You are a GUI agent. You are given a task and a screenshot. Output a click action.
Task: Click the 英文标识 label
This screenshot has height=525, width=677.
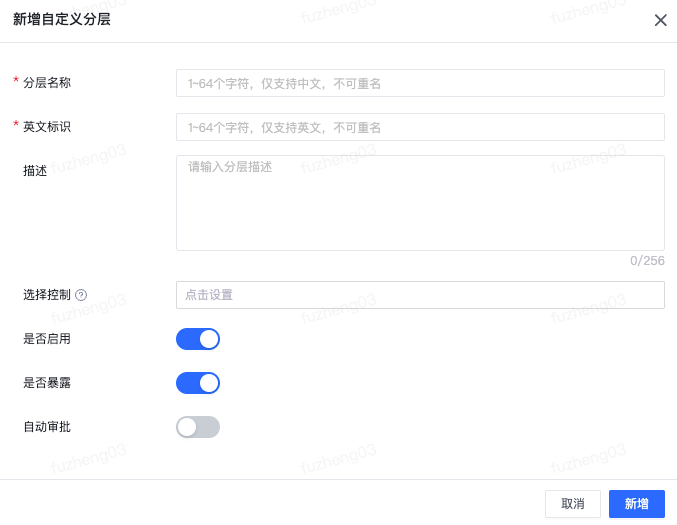tap(47, 127)
